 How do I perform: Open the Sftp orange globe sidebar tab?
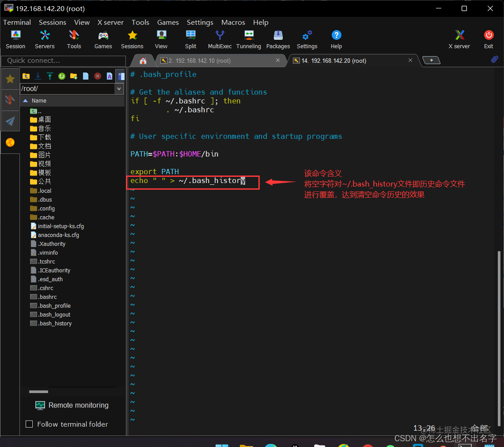click(x=10, y=142)
